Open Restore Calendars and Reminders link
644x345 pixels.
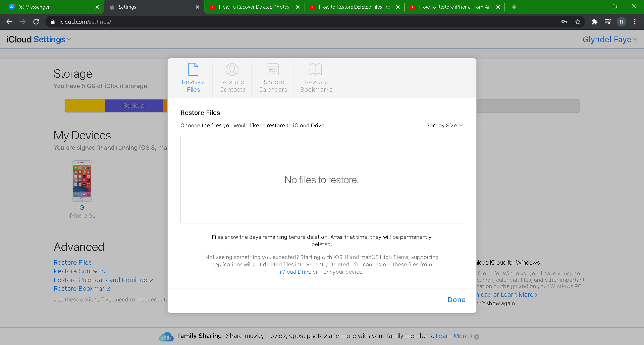103,280
